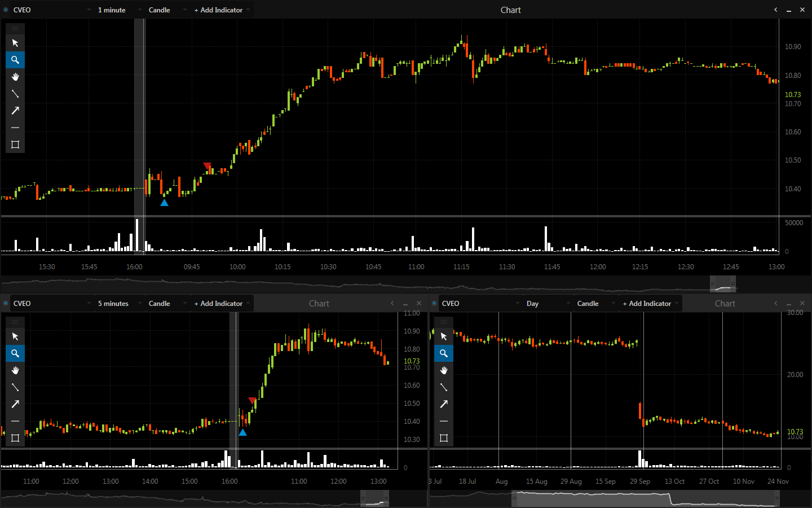Screen dimensions: 812x508
Task: Click the blue buy triangle in the 1 minute chart
Action: coord(164,203)
